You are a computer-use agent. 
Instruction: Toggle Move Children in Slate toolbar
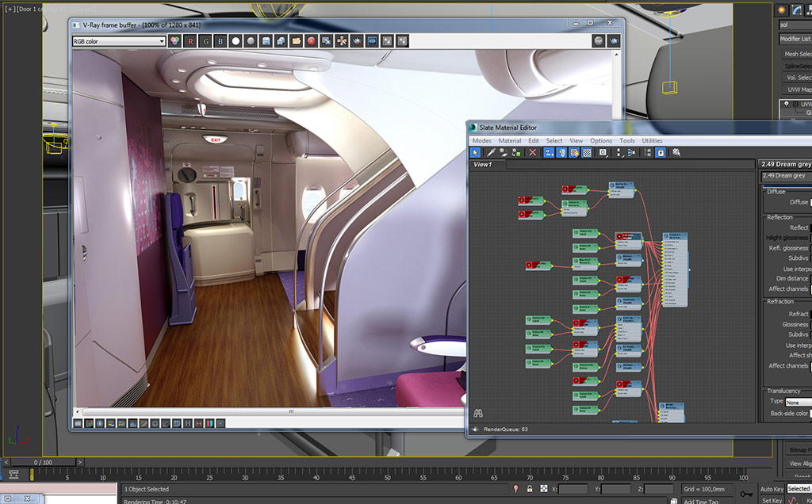[549, 153]
